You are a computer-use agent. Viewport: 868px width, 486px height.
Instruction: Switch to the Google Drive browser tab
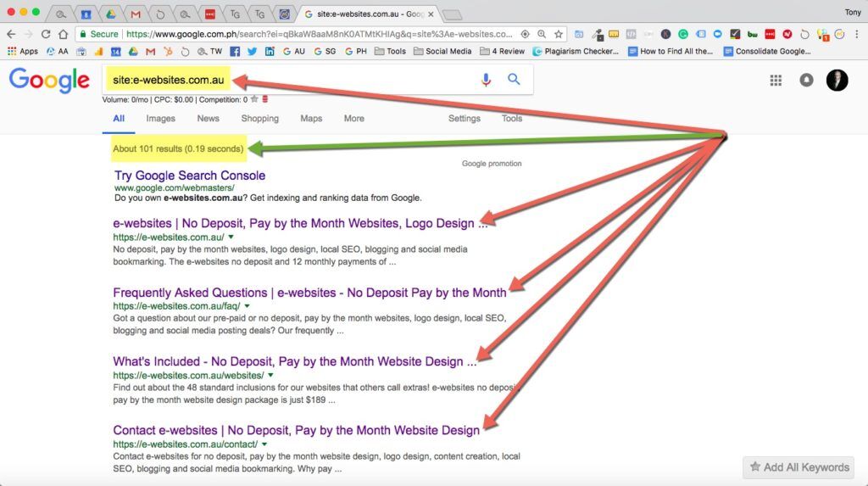click(110, 14)
